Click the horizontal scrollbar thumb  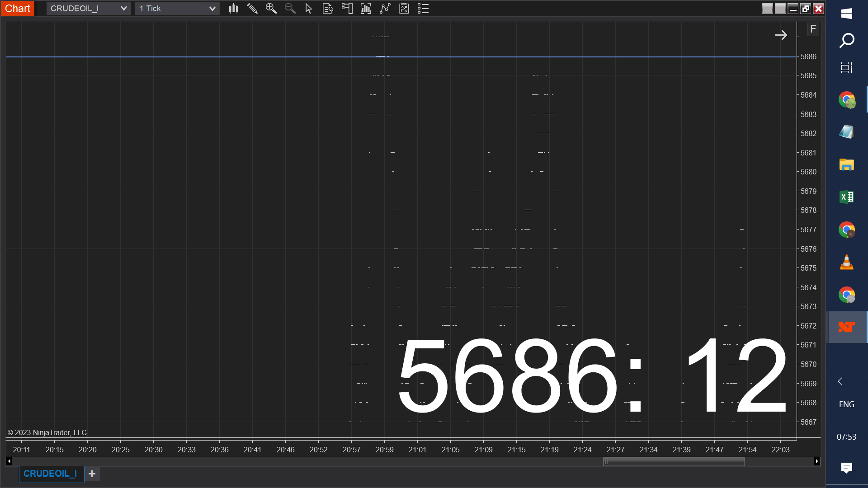(x=674, y=461)
